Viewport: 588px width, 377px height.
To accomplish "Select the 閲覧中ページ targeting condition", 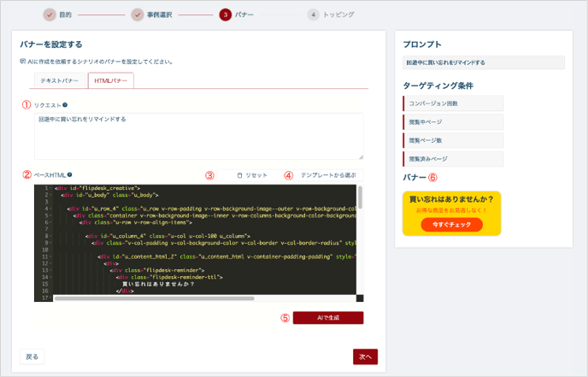I will (453, 122).
